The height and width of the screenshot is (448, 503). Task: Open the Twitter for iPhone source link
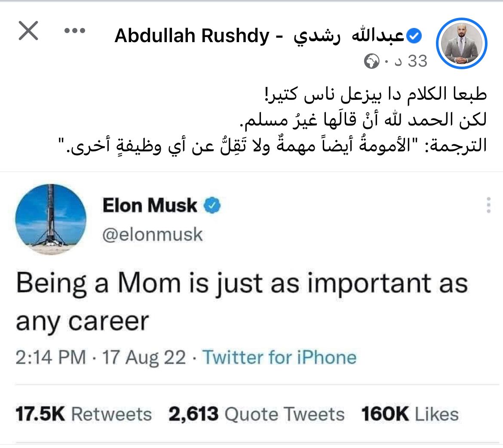pyautogui.click(x=279, y=358)
